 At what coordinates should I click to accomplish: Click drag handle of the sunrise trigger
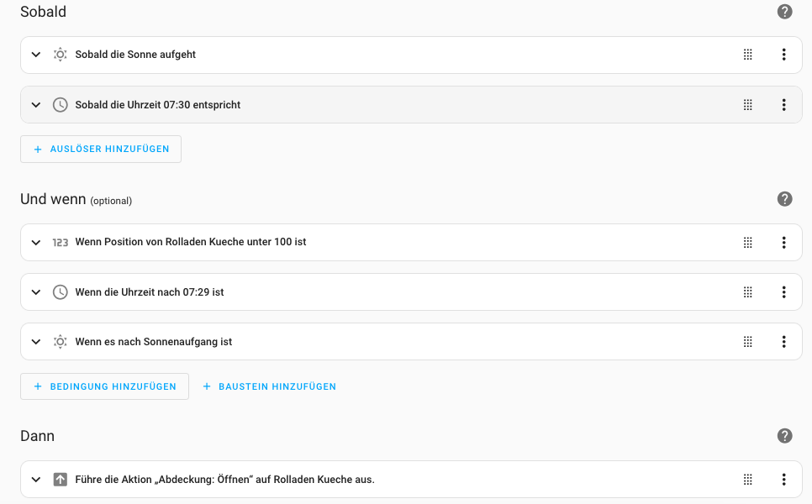coord(747,55)
